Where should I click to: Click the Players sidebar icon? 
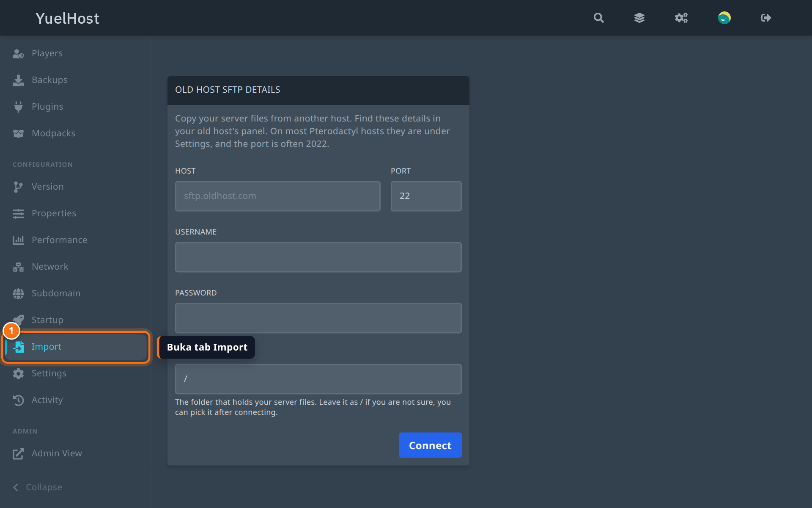pos(18,53)
